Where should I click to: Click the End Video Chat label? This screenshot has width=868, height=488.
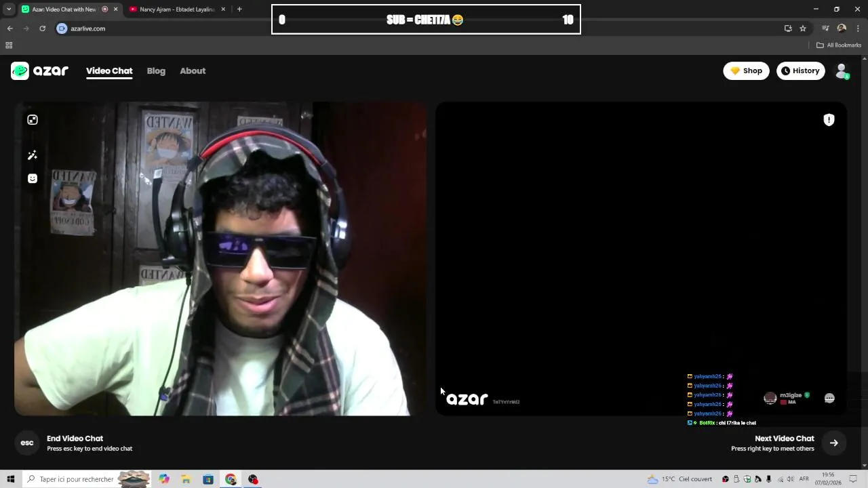(75, 439)
